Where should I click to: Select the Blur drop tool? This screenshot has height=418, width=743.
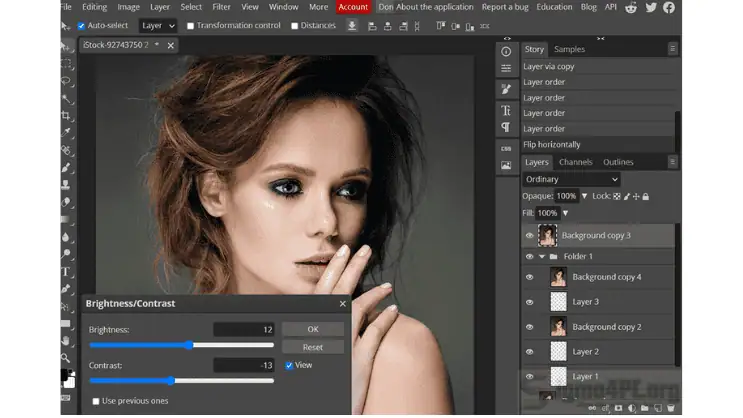[67, 237]
